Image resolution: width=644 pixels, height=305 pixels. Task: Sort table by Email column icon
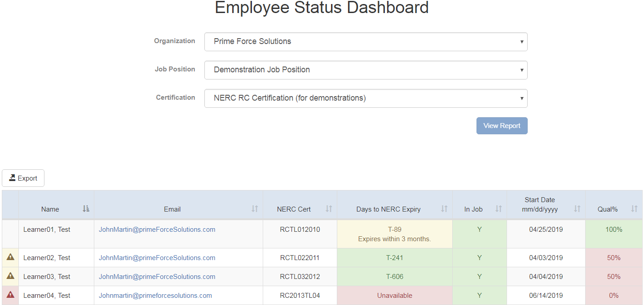tap(255, 209)
